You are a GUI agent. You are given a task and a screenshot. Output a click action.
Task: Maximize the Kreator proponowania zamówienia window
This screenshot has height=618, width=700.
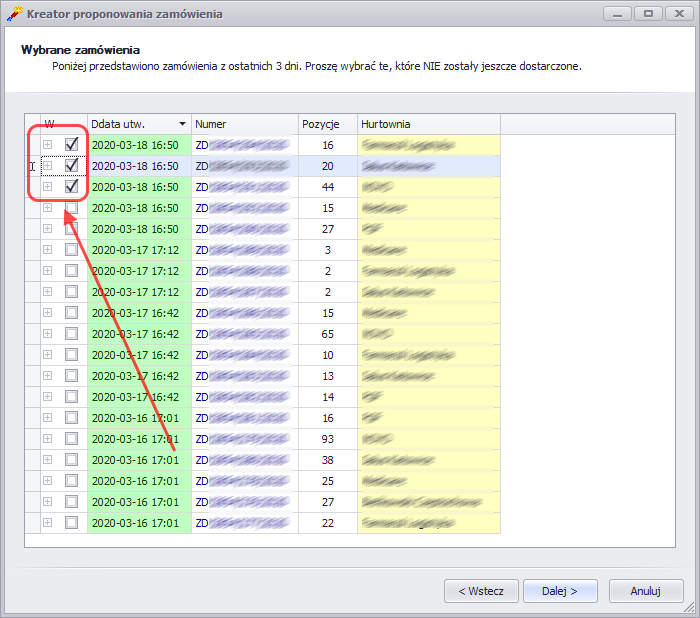pos(649,14)
